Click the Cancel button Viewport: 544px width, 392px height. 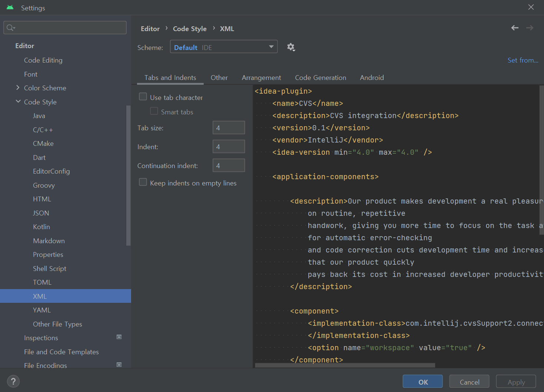(x=470, y=382)
